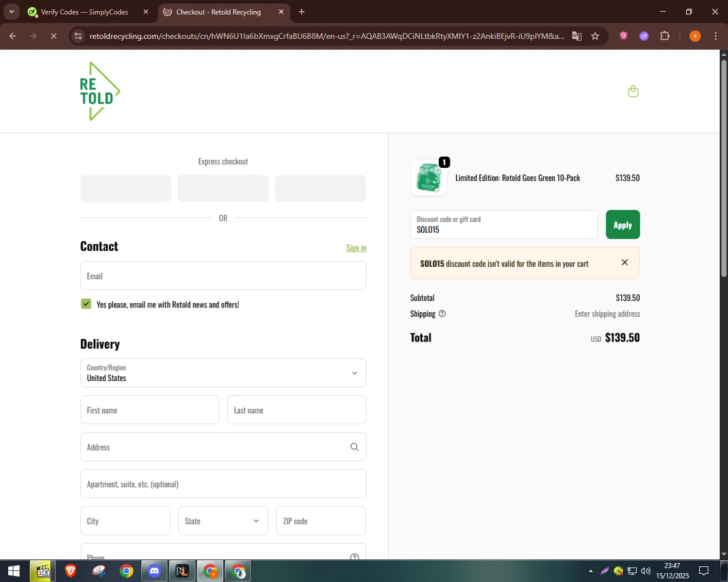Click the Total $139.50 amount
Screen dimensions: 728x582
coord(622,338)
